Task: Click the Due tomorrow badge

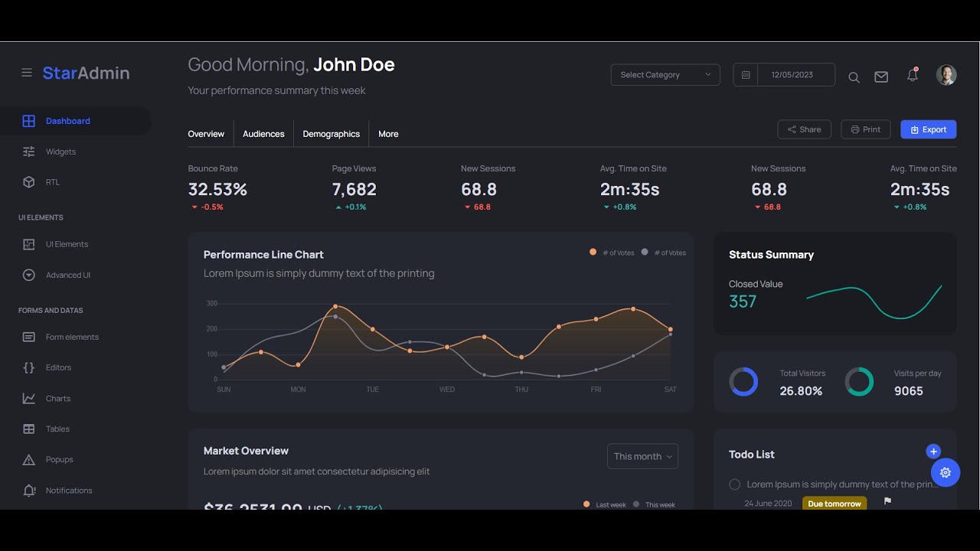Action: [x=835, y=504]
